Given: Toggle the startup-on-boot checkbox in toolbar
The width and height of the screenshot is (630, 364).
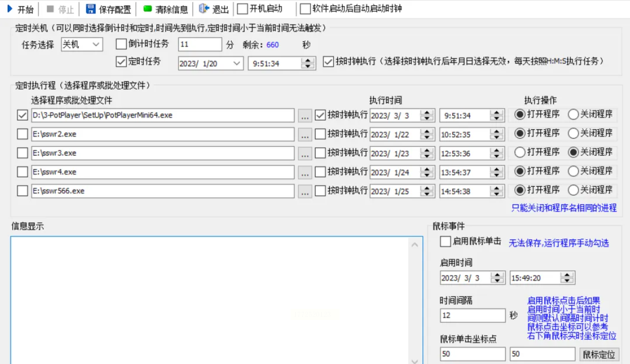Looking at the screenshot, I should tap(242, 9).
